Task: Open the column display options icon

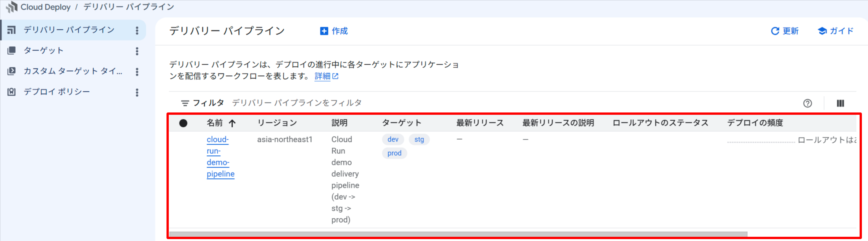Action: click(841, 103)
